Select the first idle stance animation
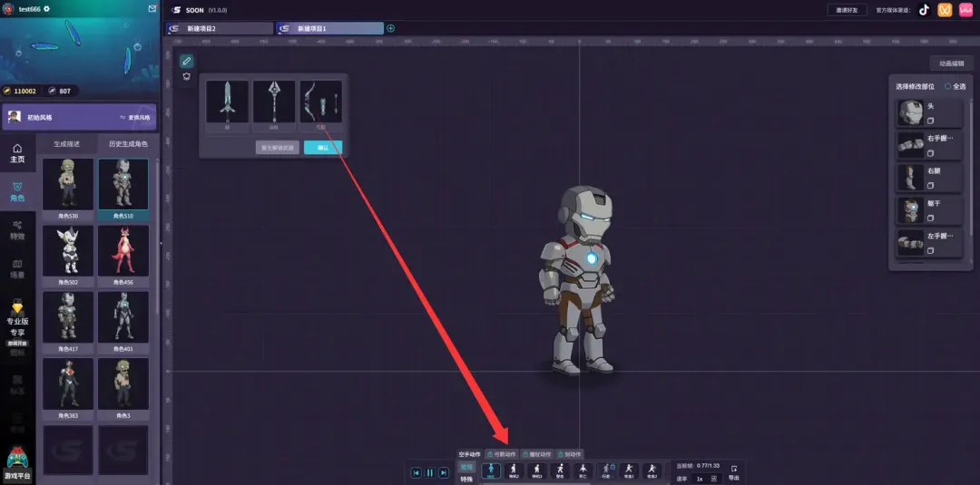This screenshot has width=980, height=485. click(491, 470)
